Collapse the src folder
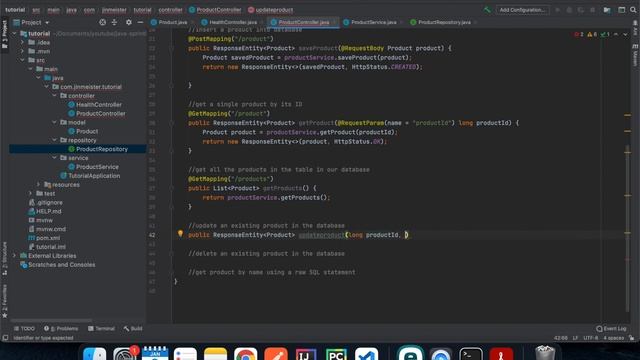This screenshot has width=640, height=360. 22,60
